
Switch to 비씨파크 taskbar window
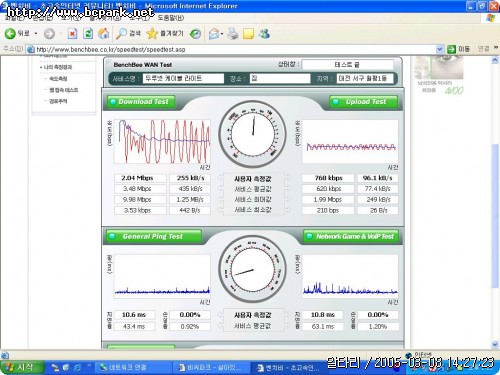point(211,367)
